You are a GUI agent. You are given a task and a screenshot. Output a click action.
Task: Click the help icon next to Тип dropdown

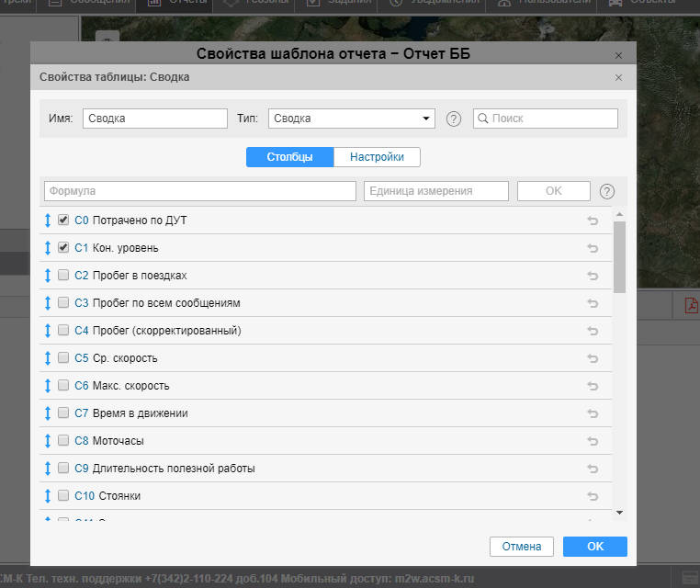(453, 119)
